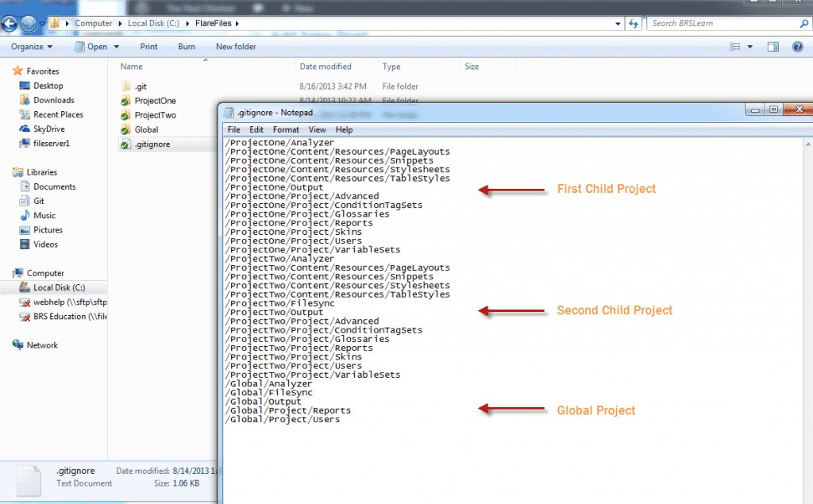Click the Help icon in Explorer toolbar

[x=798, y=47]
